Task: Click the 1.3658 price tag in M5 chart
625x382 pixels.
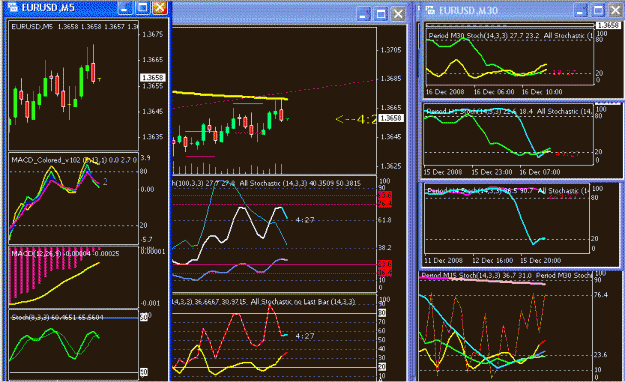Action: 152,77
